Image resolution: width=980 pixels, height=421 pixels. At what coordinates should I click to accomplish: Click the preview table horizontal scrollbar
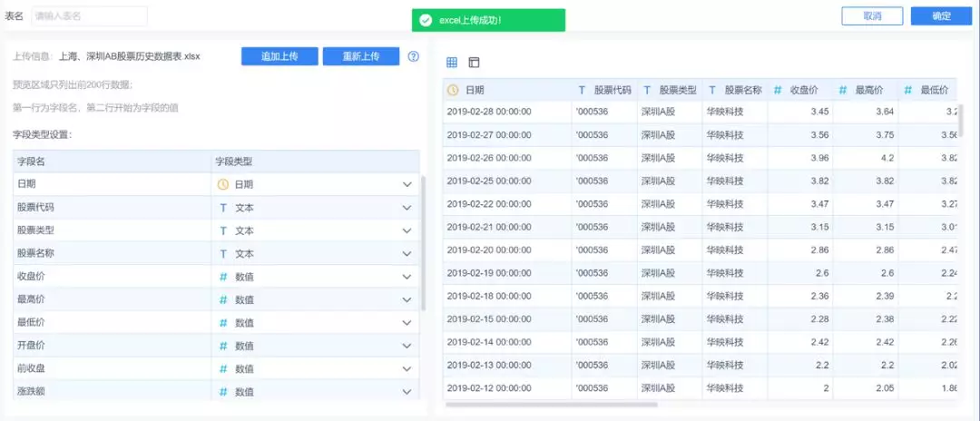[x=552, y=404]
